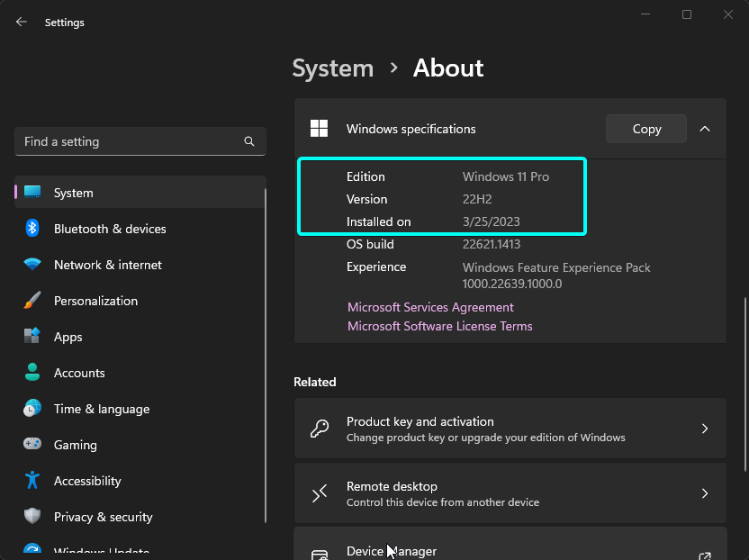Click the main page vertical scrollbar

tap(745, 384)
